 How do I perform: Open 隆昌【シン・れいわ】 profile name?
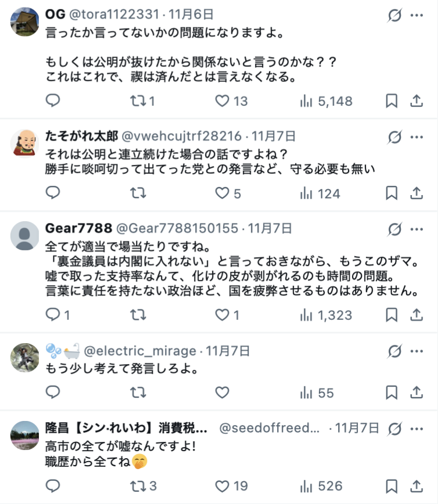(126, 429)
